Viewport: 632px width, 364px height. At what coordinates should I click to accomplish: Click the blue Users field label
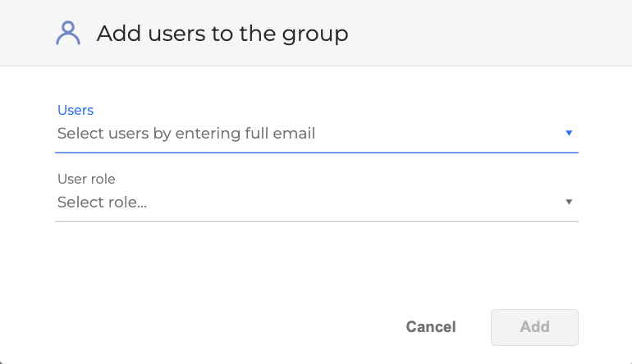[x=76, y=110]
